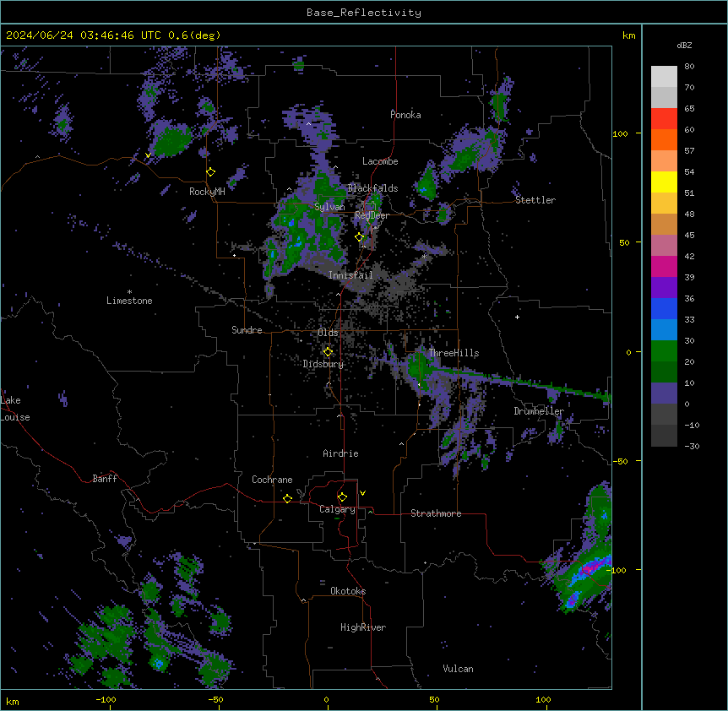Select the purple 36-39 dBZ legend swatch
Screen dimensions: 728x711
pos(664,288)
